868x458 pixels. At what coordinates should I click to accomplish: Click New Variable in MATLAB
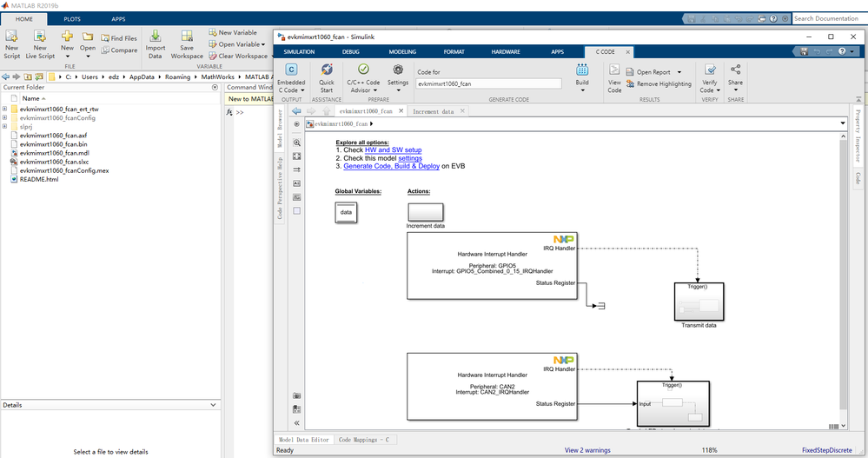pyautogui.click(x=233, y=33)
